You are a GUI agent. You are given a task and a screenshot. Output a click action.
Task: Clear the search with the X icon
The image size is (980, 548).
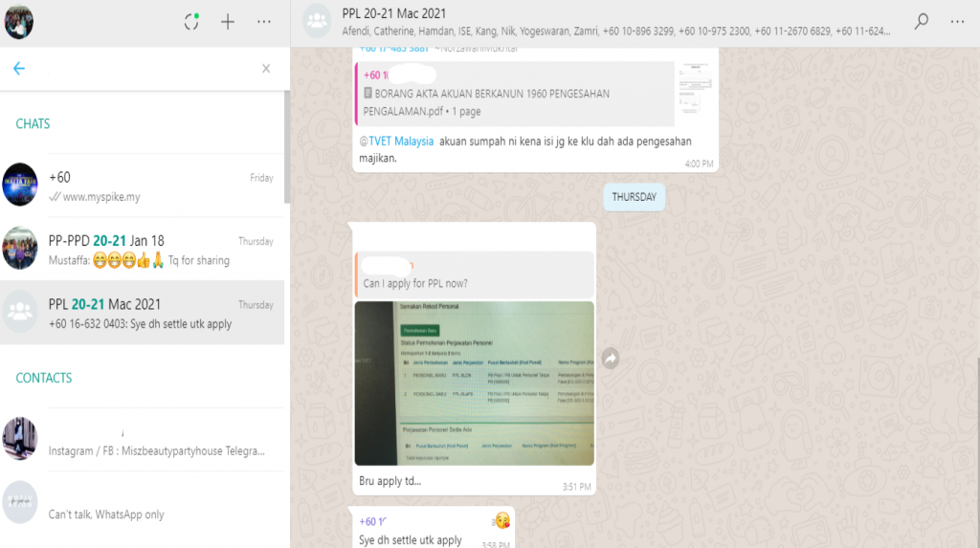pos(266,69)
